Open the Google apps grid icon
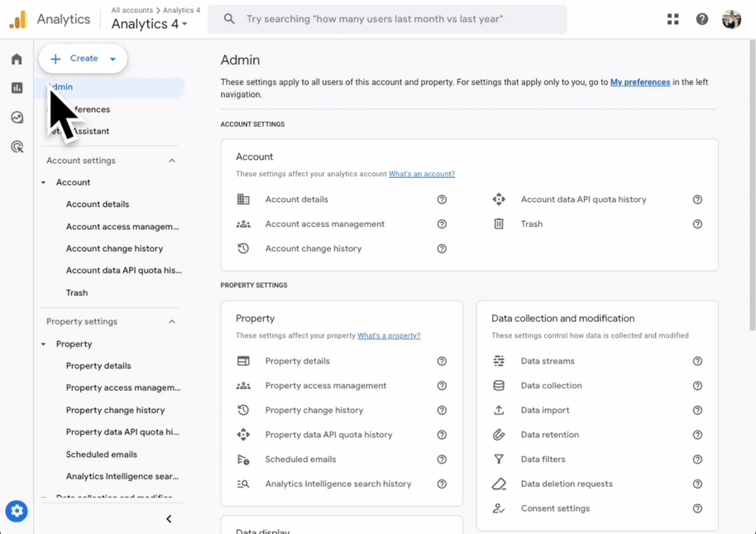This screenshot has height=534, width=756. pyautogui.click(x=672, y=19)
